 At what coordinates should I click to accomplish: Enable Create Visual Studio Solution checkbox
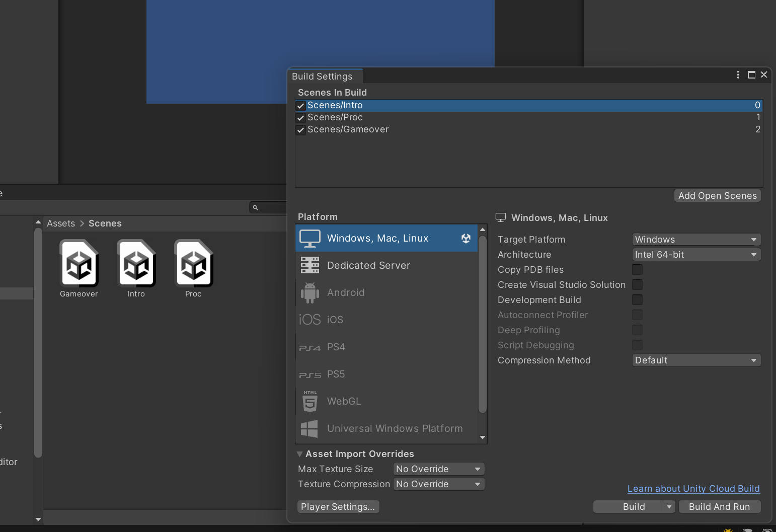(637, 285)
